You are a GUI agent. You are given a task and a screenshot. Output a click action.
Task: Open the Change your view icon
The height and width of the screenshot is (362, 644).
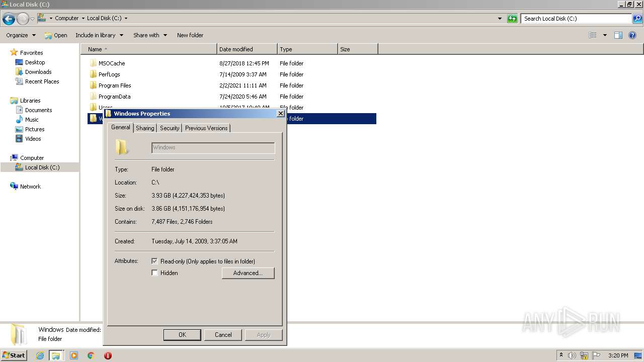[593, 35]
